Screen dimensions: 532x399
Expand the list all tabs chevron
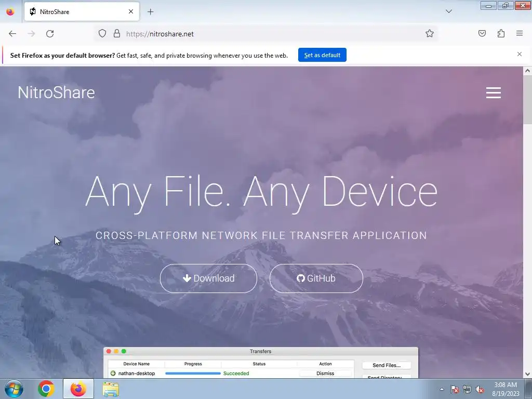(x=448, y=11)
